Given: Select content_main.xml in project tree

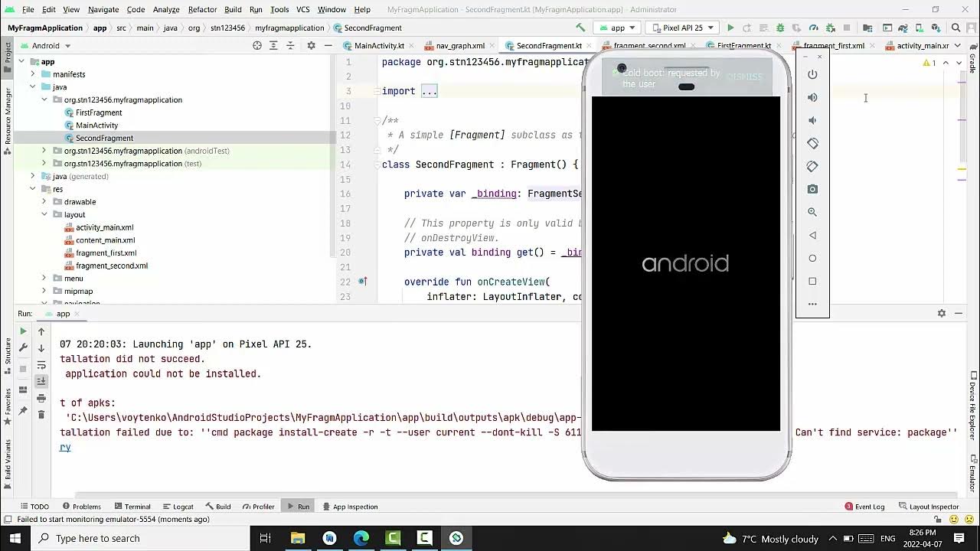Looking at the screenshot, I should pyautogui.click(x=105, y=240).
